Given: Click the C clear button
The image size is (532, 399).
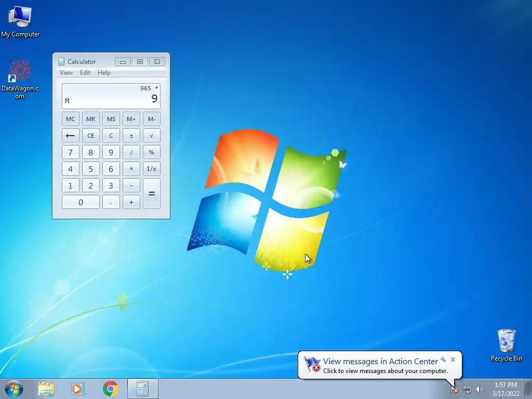Looking at the screenshot, I should coord(111,136).
